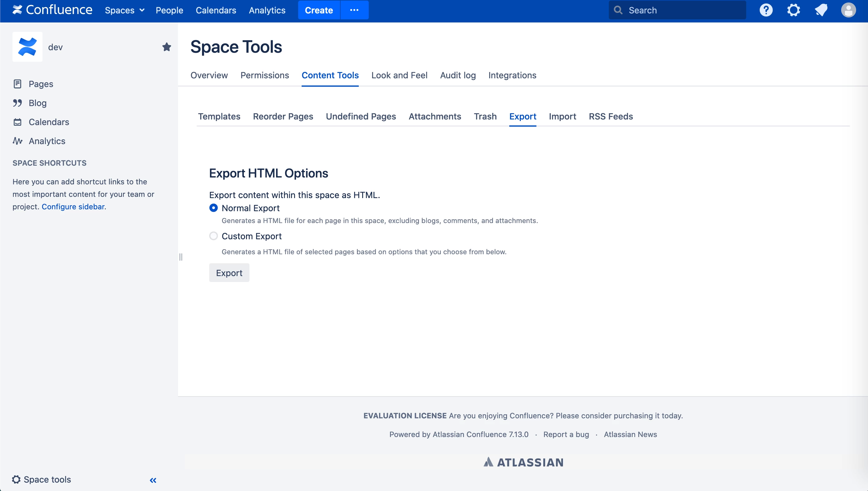Open the Trash tab
The width and height of the screenshot is (868, 491).
click(485, 116)
